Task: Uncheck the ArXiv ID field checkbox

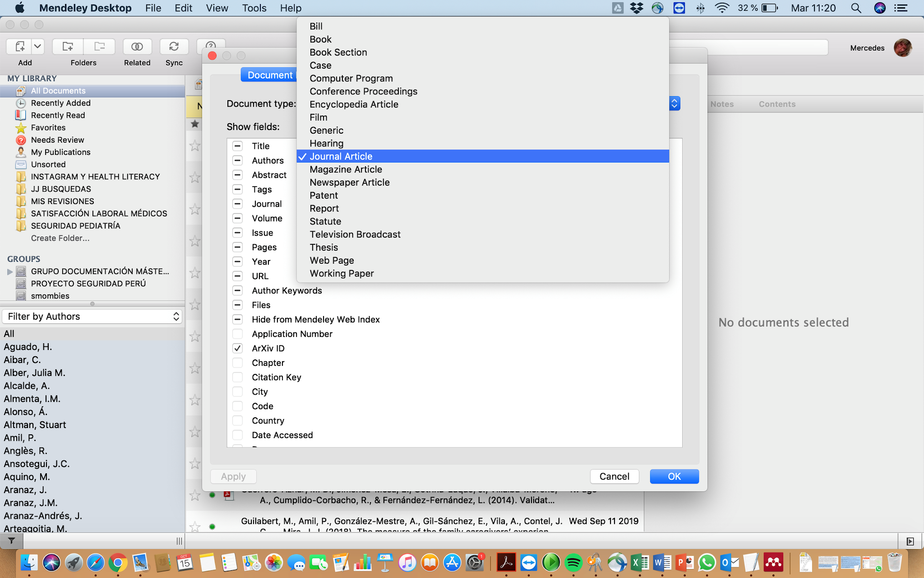Action: click(x=237, y=348)
